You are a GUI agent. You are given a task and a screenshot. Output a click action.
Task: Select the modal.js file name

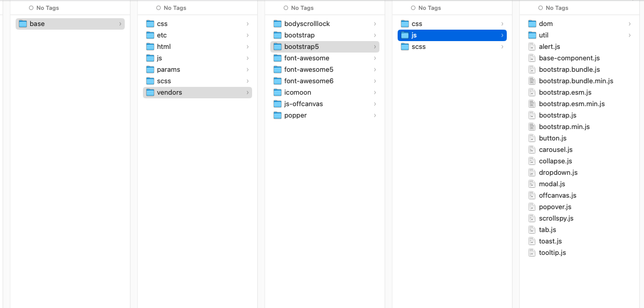point(552,184)
